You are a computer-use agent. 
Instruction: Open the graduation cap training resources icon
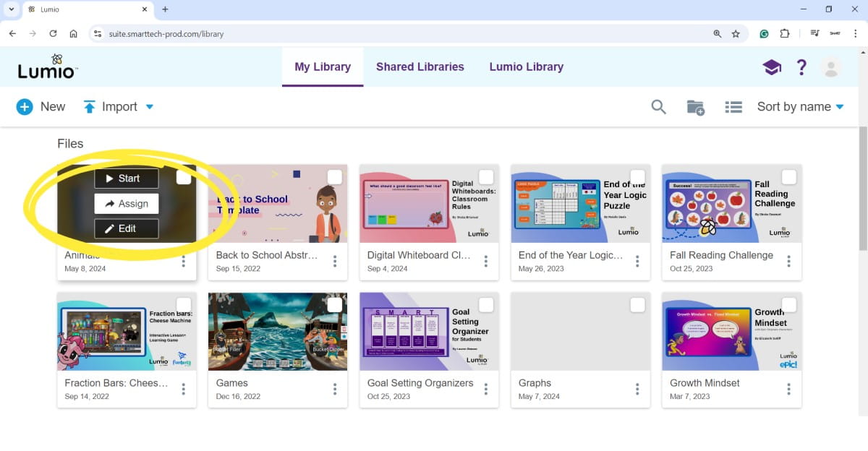(771, 66)
